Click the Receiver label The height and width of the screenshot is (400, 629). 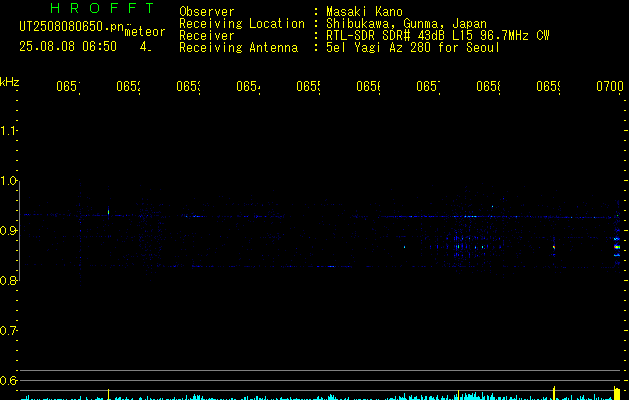coord(207,36)
